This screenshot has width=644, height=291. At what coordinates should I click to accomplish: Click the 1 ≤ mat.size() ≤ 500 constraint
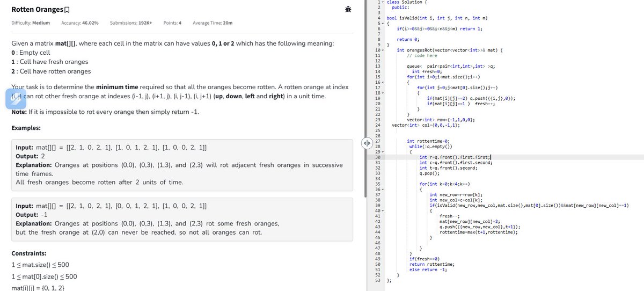point(40,265)
